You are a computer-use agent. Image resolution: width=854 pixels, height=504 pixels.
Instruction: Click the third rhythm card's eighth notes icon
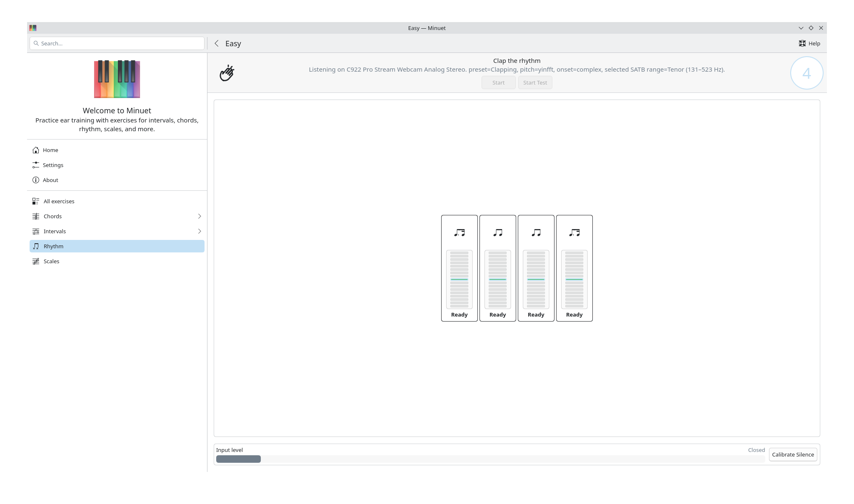[536, 232]
